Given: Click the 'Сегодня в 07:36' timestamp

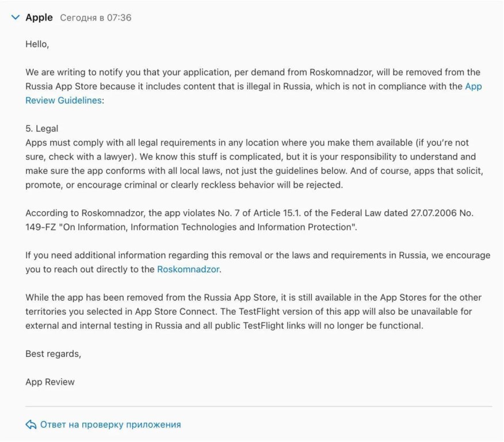Looking at the screenshot, I should (96, 18).
